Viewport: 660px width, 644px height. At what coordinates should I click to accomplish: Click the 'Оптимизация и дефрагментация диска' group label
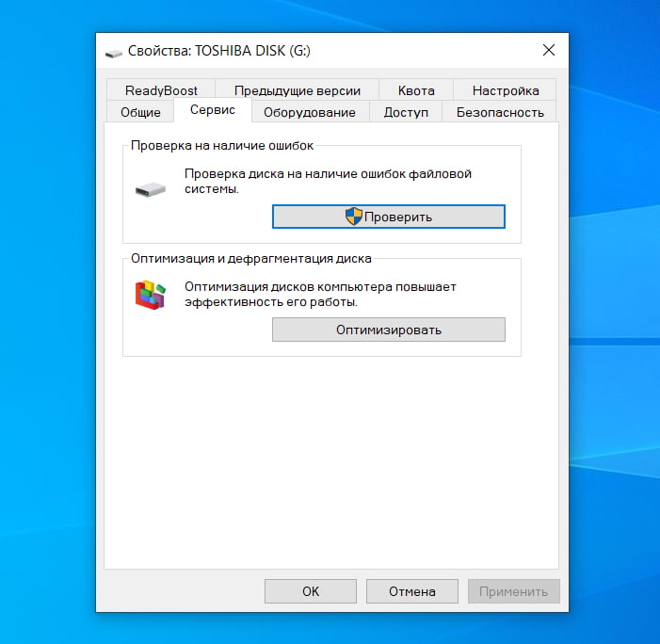click(250, 258)
